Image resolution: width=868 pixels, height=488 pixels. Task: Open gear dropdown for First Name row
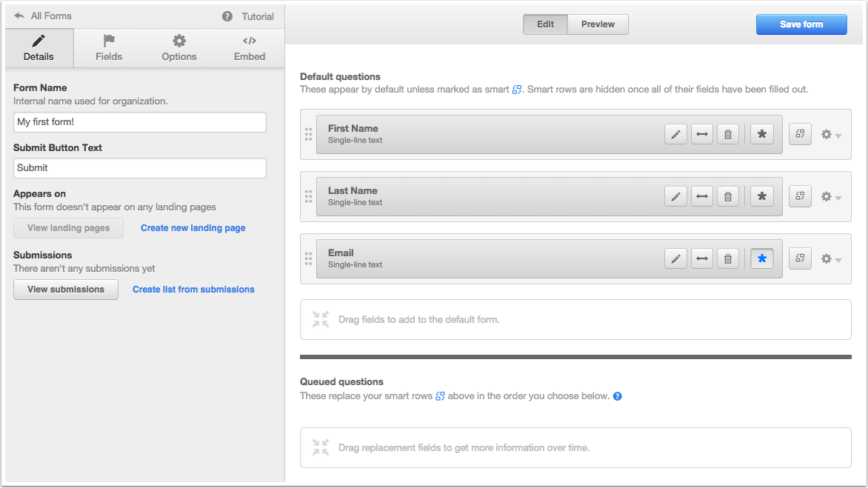click(x=831, y=135)
